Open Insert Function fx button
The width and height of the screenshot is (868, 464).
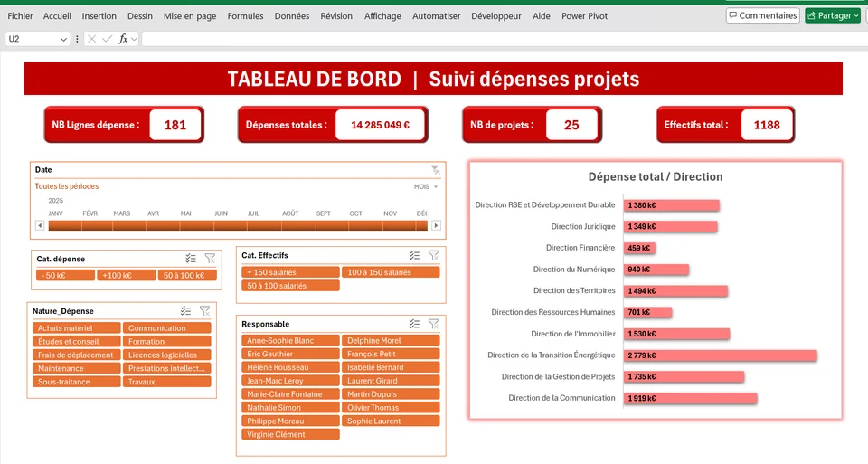(123, 39)
